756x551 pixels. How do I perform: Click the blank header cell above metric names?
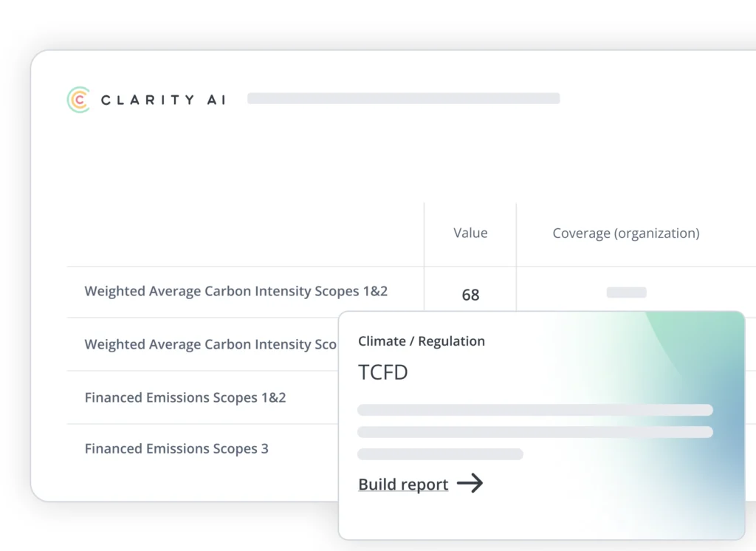tap(245, 233)
